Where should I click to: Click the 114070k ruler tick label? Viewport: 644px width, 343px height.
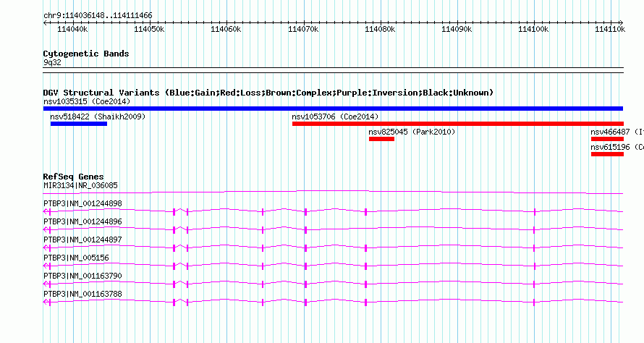pyautogui.click(x=303, y=29)
